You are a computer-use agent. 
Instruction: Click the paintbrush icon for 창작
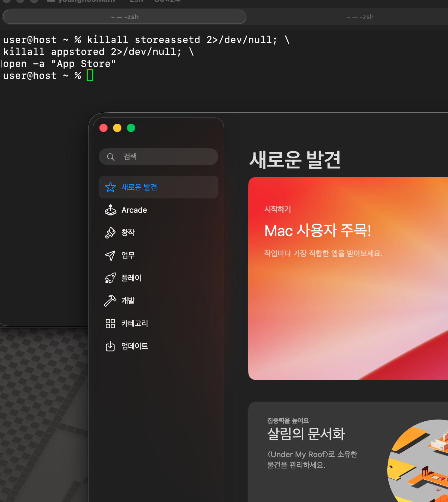110,232
